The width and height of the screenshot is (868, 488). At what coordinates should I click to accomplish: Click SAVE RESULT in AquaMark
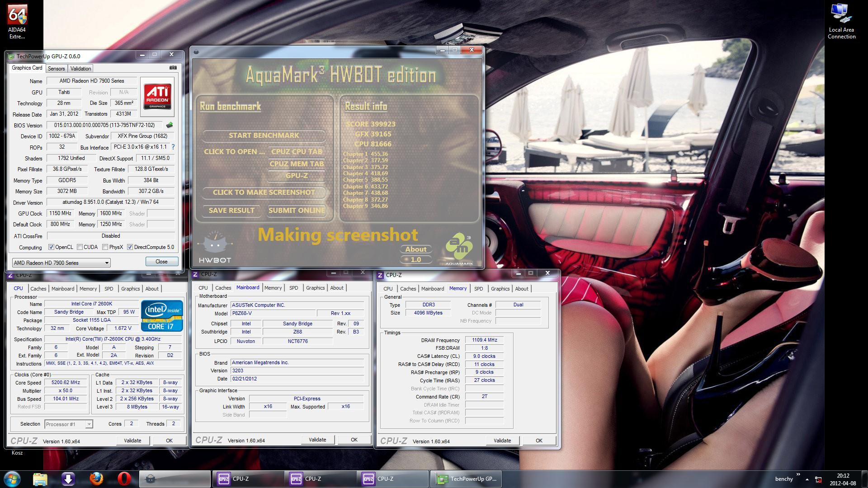[231, 210]
